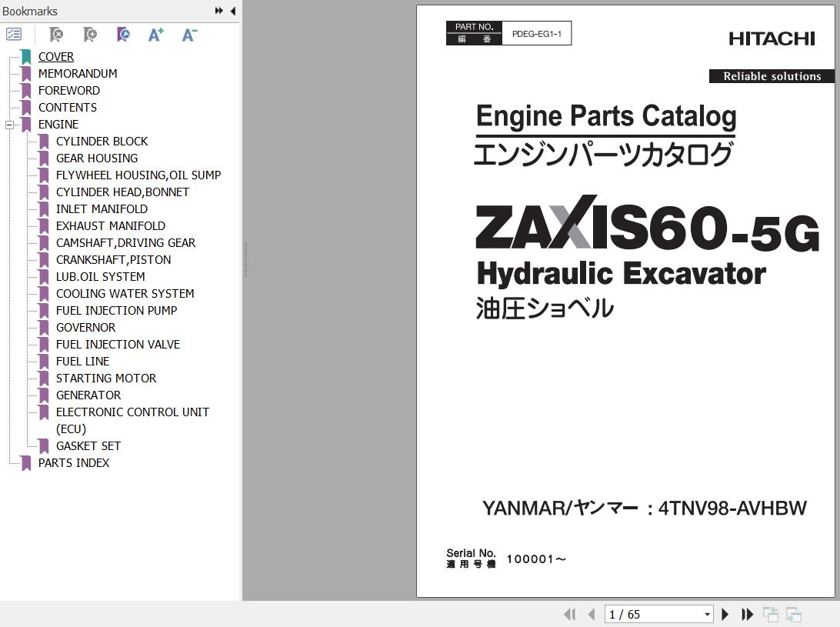
Task: Click the 4TNV98-AVHBW engine model text
Action: coord(732,508)
